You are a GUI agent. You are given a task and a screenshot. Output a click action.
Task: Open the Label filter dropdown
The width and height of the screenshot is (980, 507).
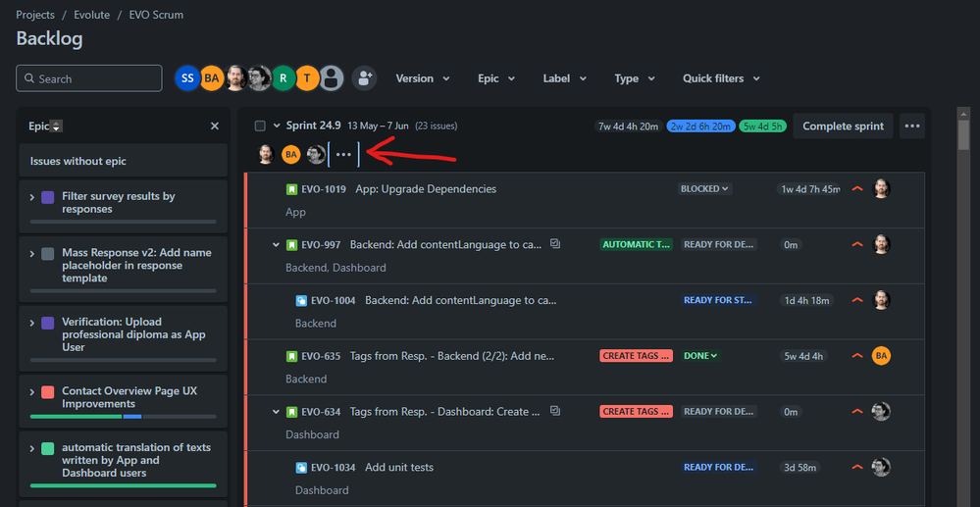point(564,78)
